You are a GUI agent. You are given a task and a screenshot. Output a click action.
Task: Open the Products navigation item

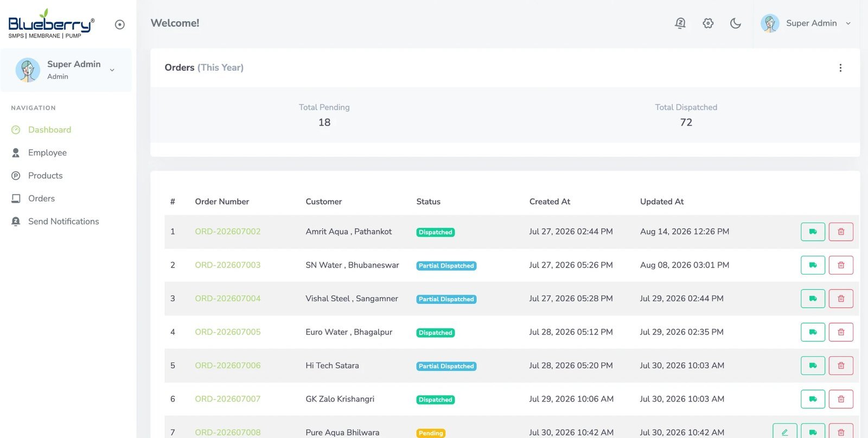click(x=45, y=175)
